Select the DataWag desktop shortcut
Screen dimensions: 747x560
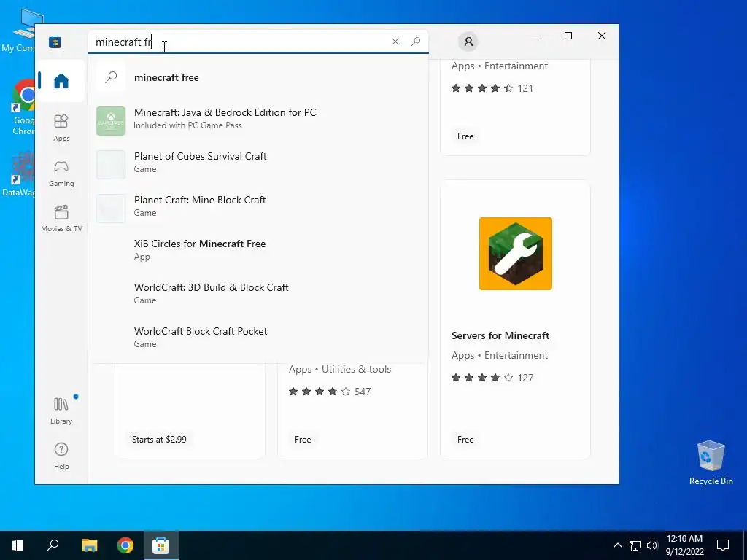point(18,174)
